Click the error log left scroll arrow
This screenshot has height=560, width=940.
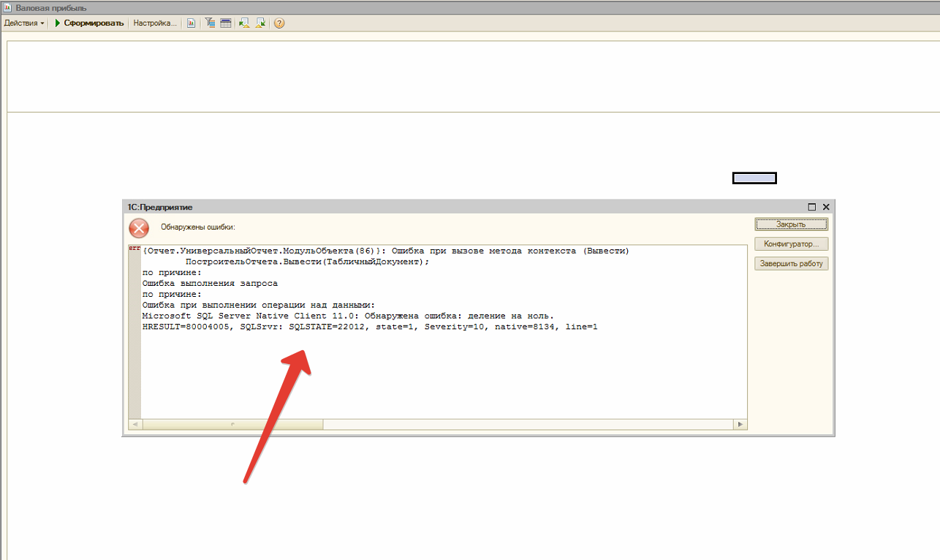click(134, 424)
